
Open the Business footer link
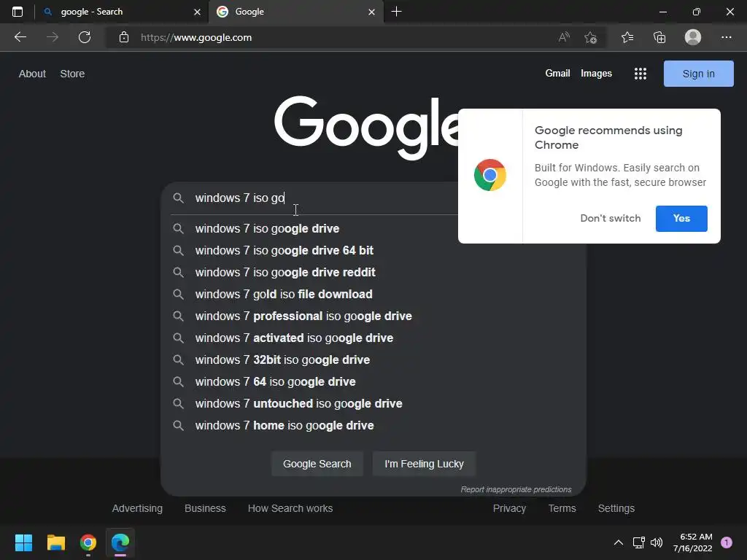coord(205,508)
